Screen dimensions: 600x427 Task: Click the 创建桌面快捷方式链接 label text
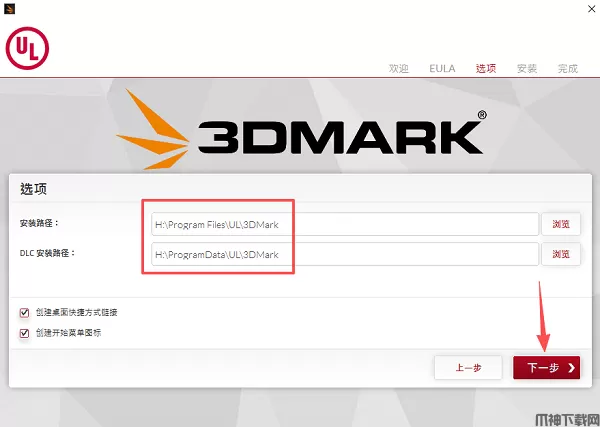pyautogui.click(x=77, y=312)
